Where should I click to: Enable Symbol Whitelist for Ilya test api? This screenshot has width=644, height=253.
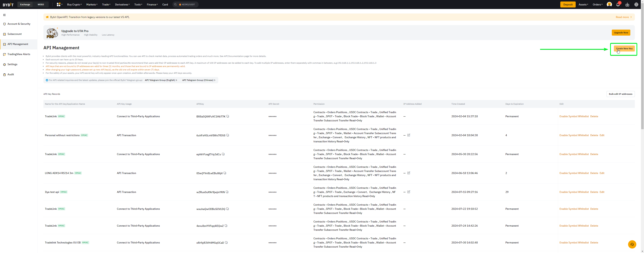point(574,192)
